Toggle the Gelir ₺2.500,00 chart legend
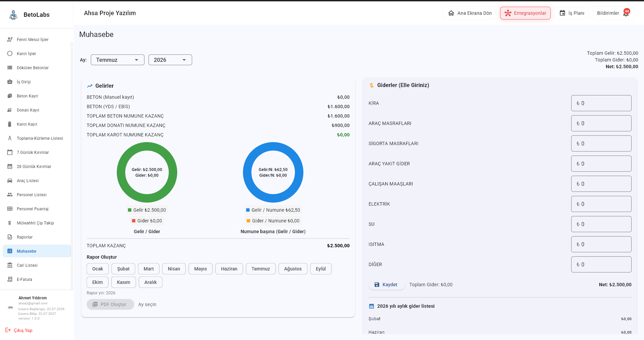644x340 pixels. tap(147, 210)
